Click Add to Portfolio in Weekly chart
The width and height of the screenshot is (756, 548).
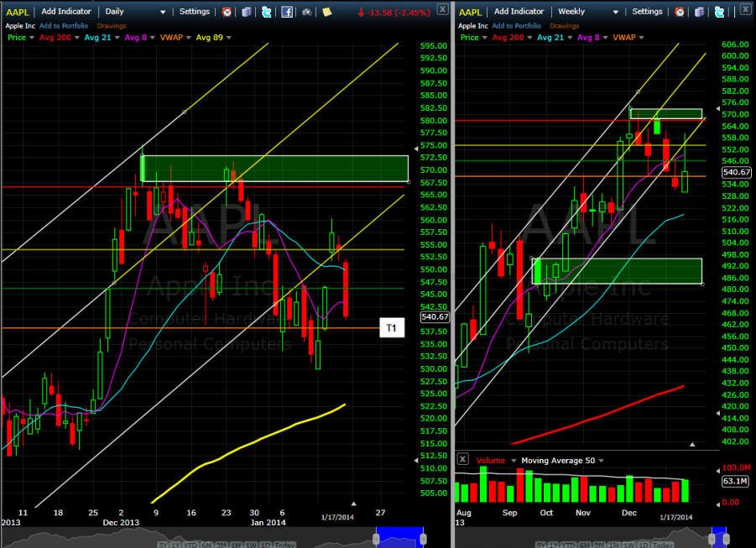pyautogui.click(x=516, y=26)
